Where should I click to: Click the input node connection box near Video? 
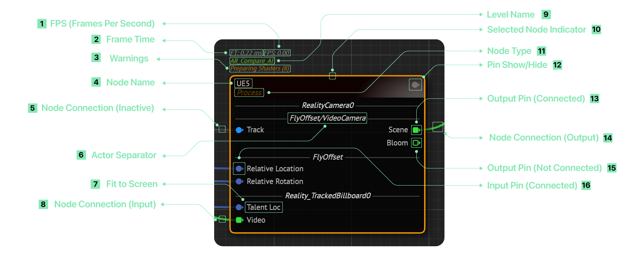point(222,219)
